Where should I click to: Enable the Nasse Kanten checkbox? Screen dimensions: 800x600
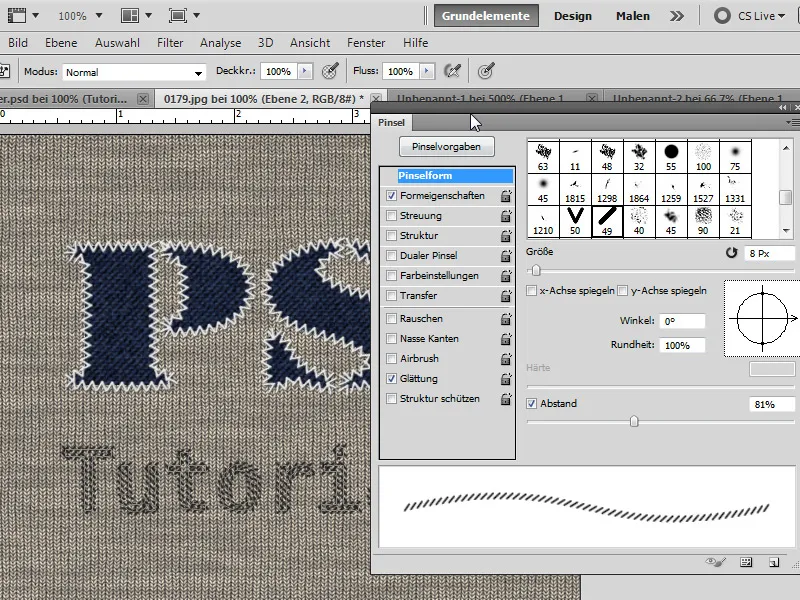coord(391,338)
